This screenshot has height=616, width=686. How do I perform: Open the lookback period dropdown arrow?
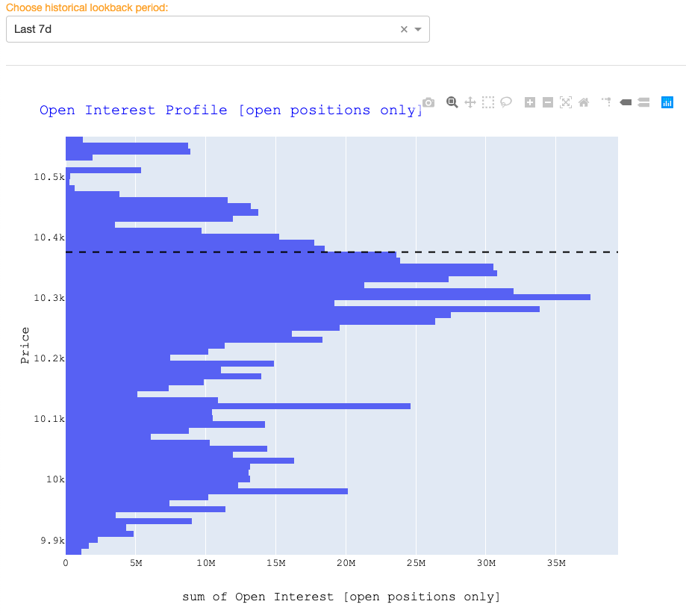[418, 29]
